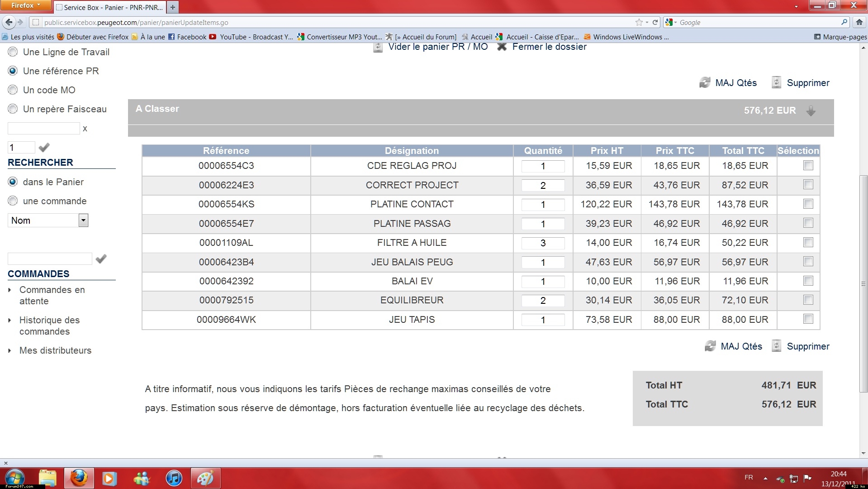The width and height of the screenshot is (868, 489).
Task: Select Un code MO radio button
Action: click(13, 90)
